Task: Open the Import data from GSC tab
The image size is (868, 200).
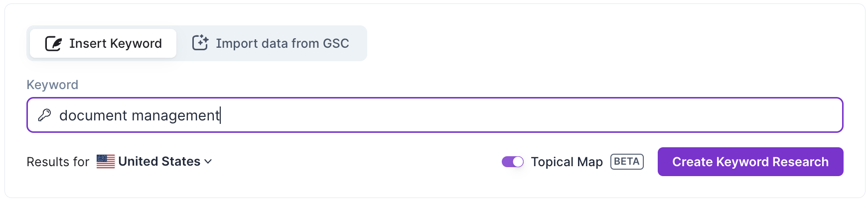Action: tap(272, 43)
